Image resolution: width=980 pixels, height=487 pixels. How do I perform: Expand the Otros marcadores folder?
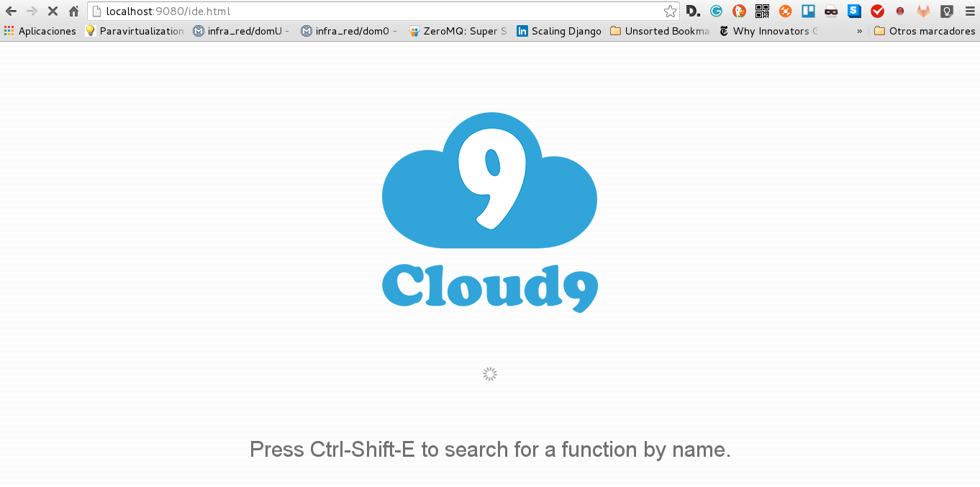point(925,31)
